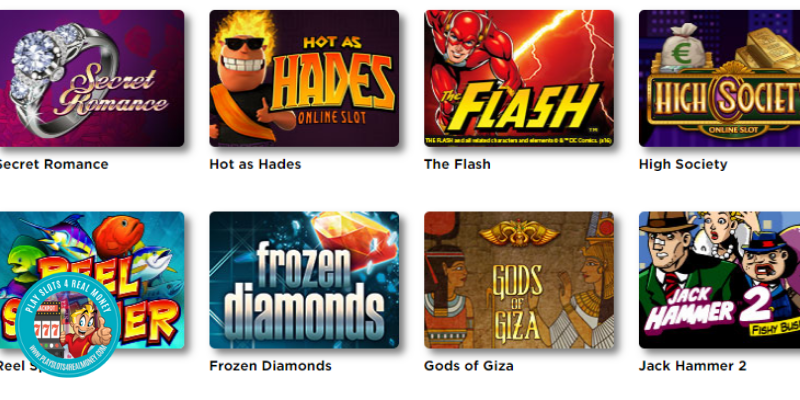Image resolution: width=800 pixels, height=400 pixels.
Task: Launch Jack Hammer 2 game thumbnail
Action: [719, 280]
